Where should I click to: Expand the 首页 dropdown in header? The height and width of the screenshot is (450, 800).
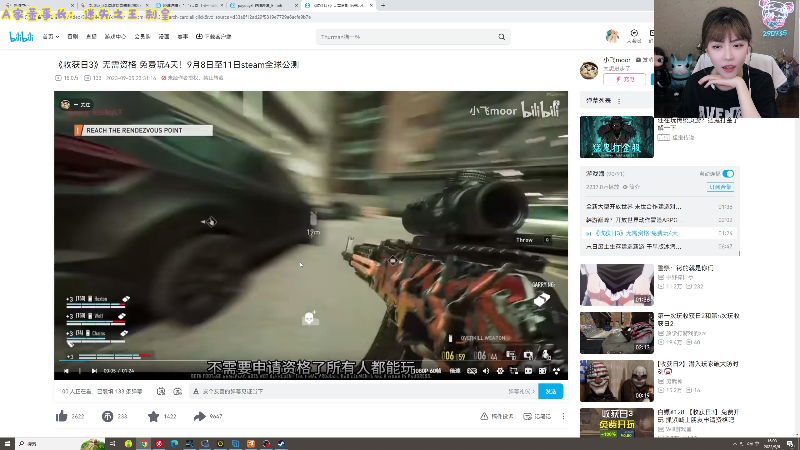point(51,37)
